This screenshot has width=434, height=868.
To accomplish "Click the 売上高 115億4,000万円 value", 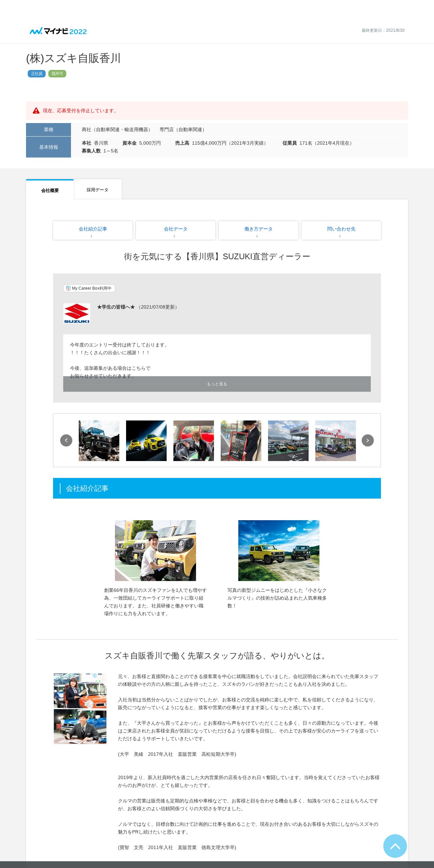I will pos(222,143).
